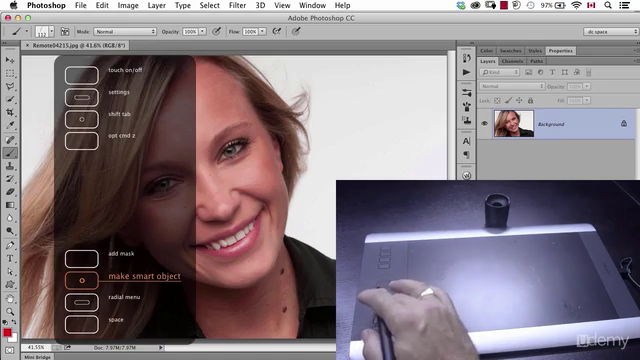Switch to the Styles tab
Image resolution: width=640 pixels, height=360 pixels.
(x=535, y=51)
